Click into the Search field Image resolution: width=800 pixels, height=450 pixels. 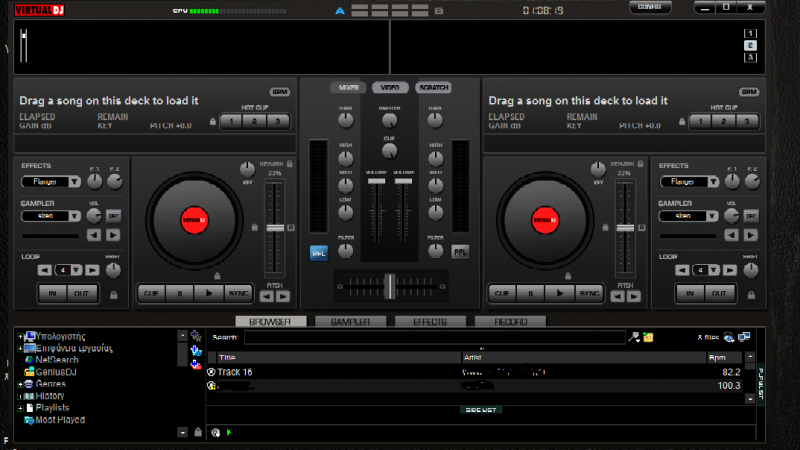point(434,337)
